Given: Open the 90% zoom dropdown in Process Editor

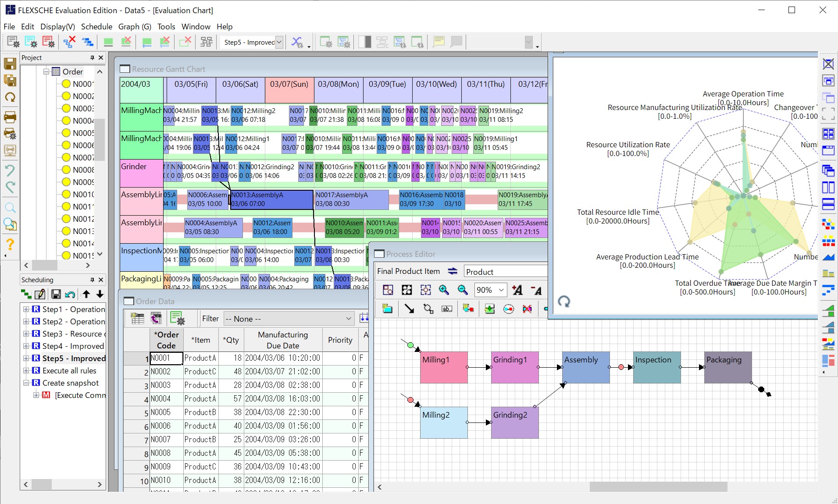Looking at the screenshot, I should point(501,290).
